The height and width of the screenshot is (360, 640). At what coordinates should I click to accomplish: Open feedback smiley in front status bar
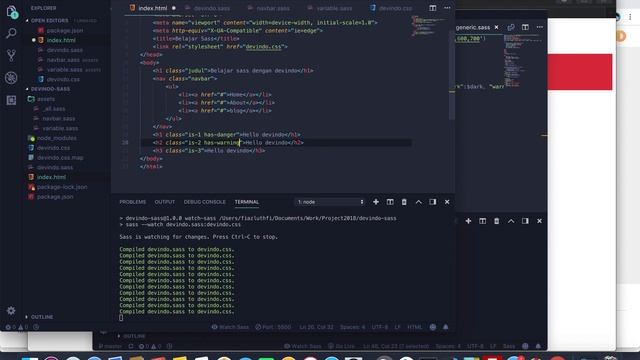433,327
